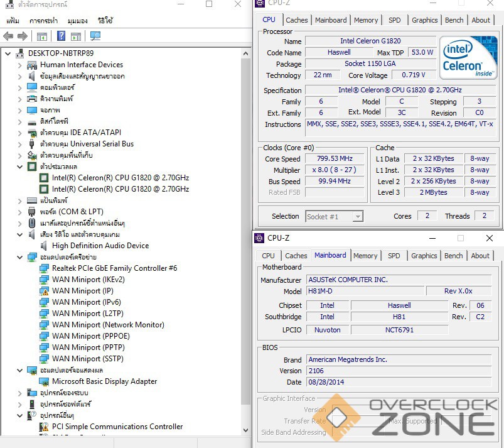Viewport: 504px width, 448px height.
Task: Open the Memory tab in lower CPU-Z window
Action: (365, 256)
